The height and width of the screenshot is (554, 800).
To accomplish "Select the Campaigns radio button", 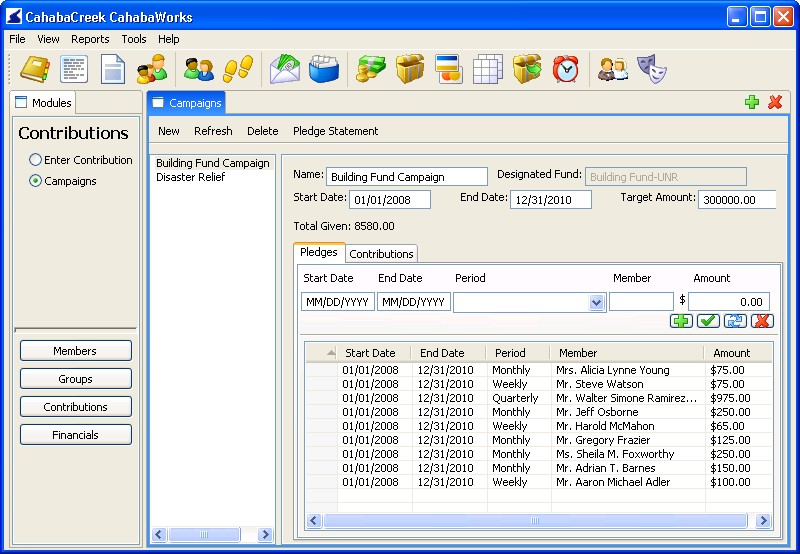I will coord(36,181).
